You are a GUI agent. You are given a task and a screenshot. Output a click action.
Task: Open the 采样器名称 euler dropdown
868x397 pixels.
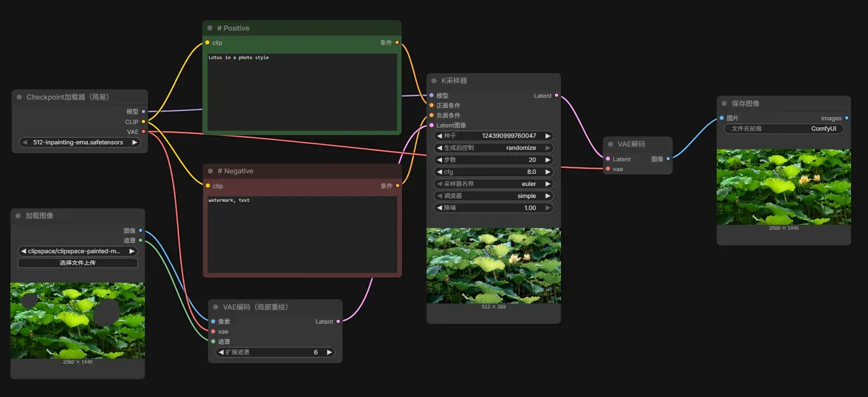(x=494, y=184)
